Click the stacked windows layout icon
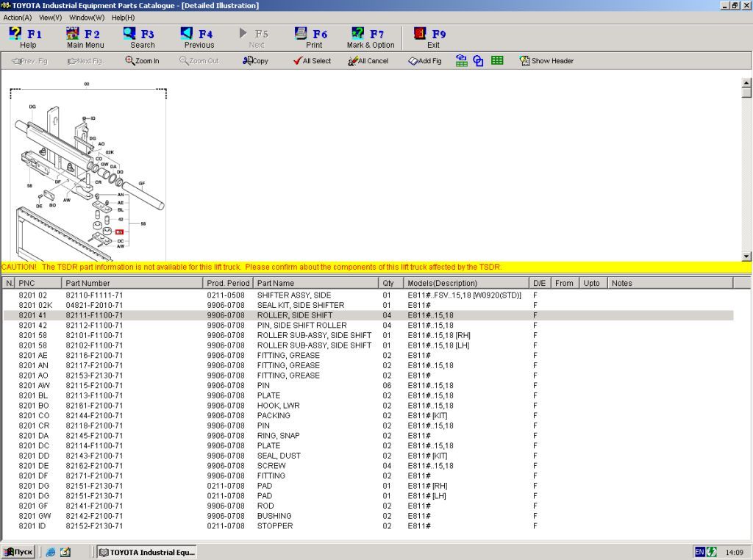Image resolution: width=753 pixels, height=560 pixels. pos(462,61)
